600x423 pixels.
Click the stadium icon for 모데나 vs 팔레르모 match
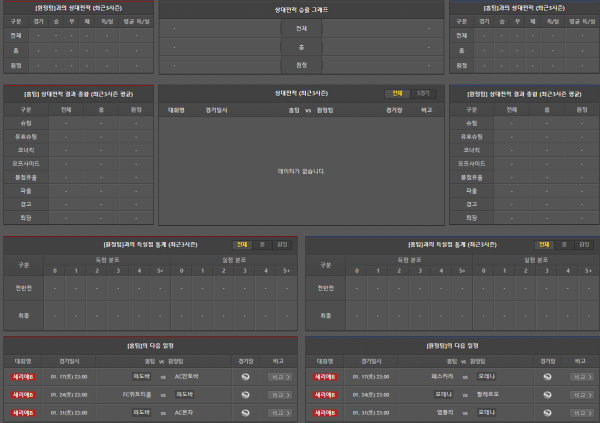547,394
